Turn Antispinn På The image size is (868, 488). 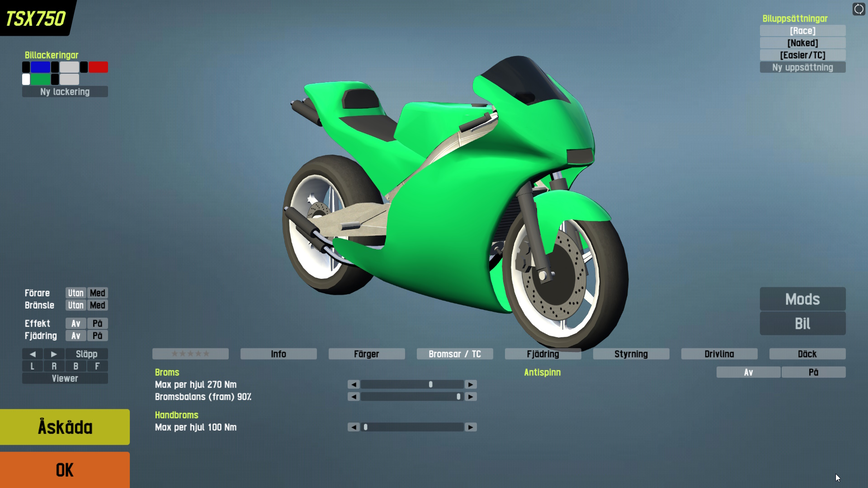click(x=813, y=372)
